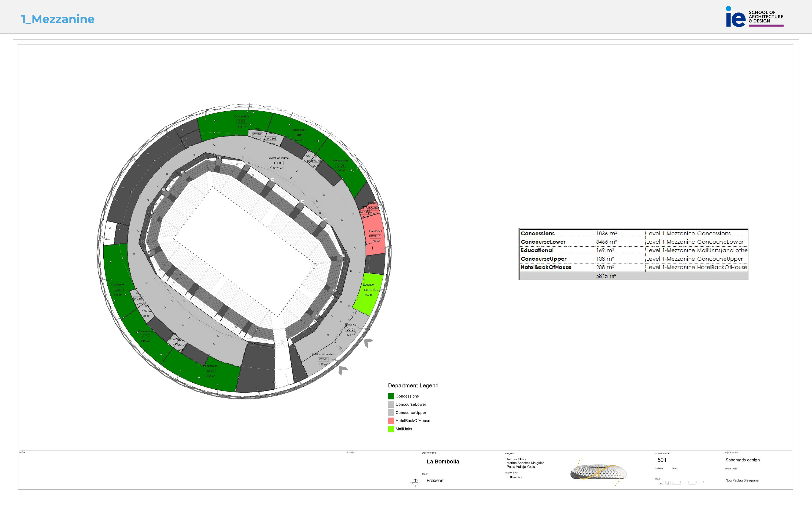Click the Department Legend heading
812x508 pixels.
[x=413, y=385]
